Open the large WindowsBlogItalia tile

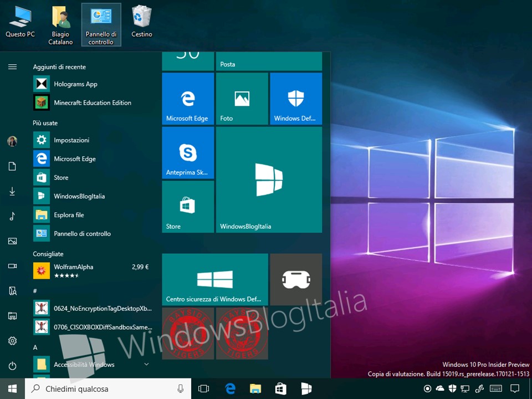click(x=269, y=180)
